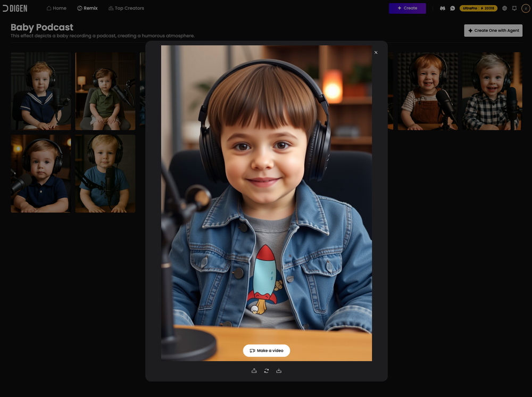
Task: Click the UltraPro credits badge
Action: tap(477, 8)
